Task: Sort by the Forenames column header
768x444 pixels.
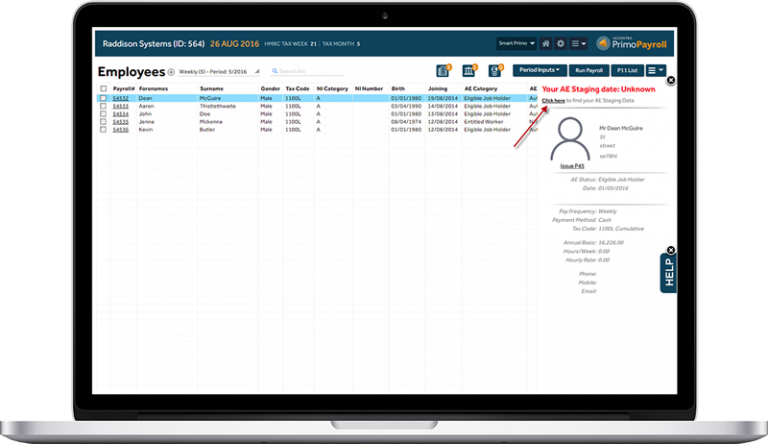Action: click(x=153, y=89)
